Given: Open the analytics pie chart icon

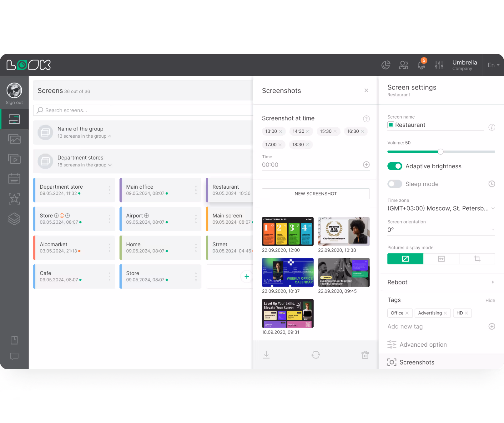Looking at the screenshot, I should click(386, 65).
